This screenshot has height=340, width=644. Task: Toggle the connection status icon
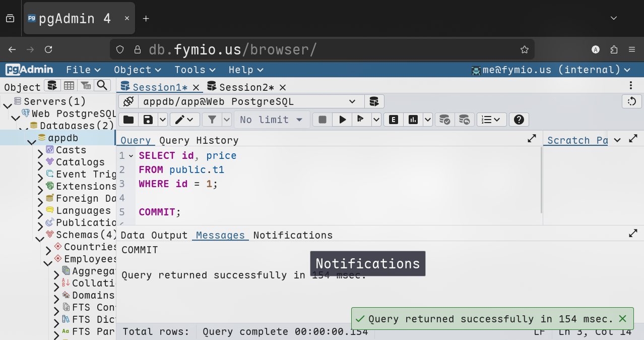point(128,102)
